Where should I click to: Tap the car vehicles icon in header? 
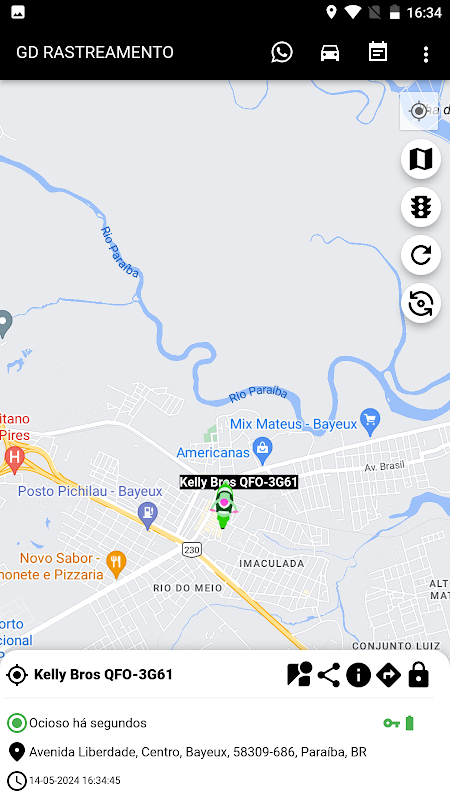coord(330,53)
